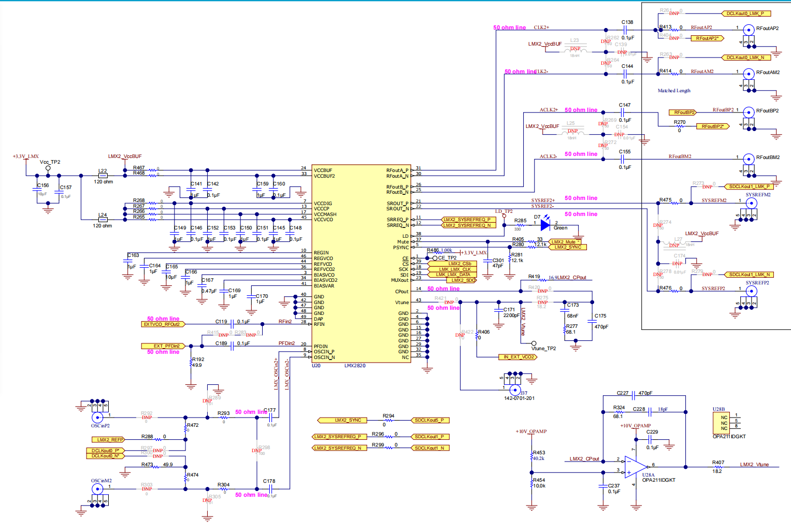Select the RFoutAM2 coaxial connector symbol
The image size is (791, 532).
click(748, 74)
